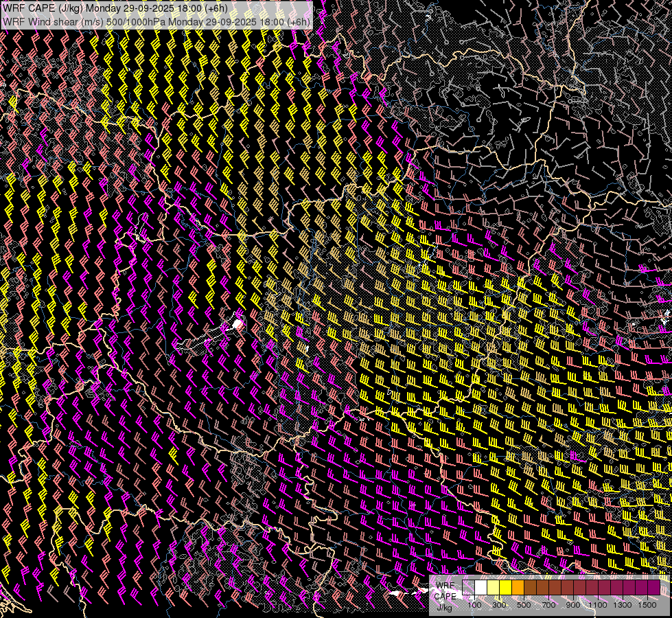Select the 500 value on the legend scale
Viewport: 672px width, 618px height.
click(x=524, y=605)
